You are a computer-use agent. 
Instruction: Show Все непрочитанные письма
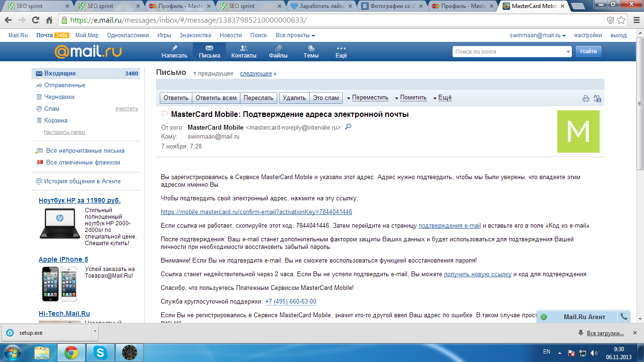pos(85,151)
